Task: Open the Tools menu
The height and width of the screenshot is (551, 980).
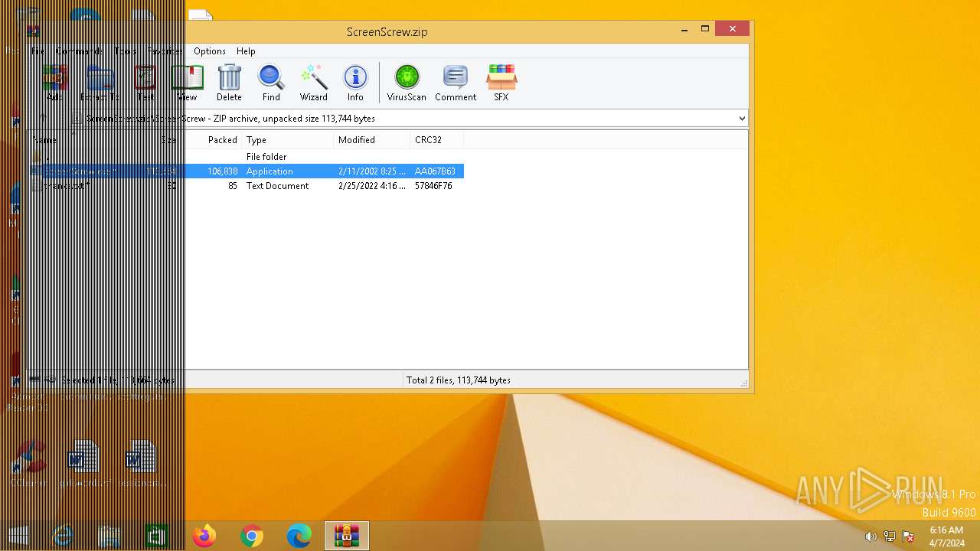Action: (126, 51)
